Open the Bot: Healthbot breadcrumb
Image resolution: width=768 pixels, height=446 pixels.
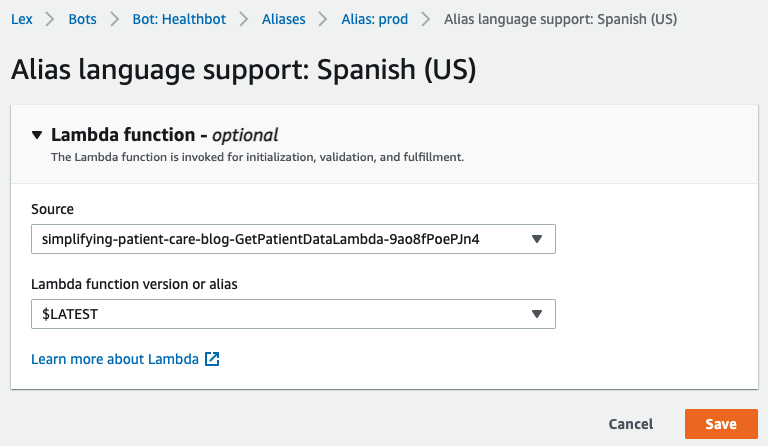(x=181, y=19)
